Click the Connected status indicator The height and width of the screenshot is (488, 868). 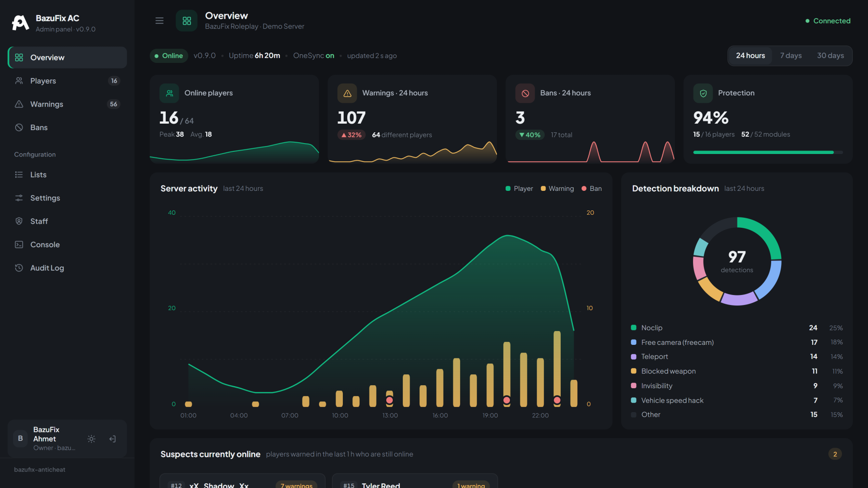(x=828, y=21)
